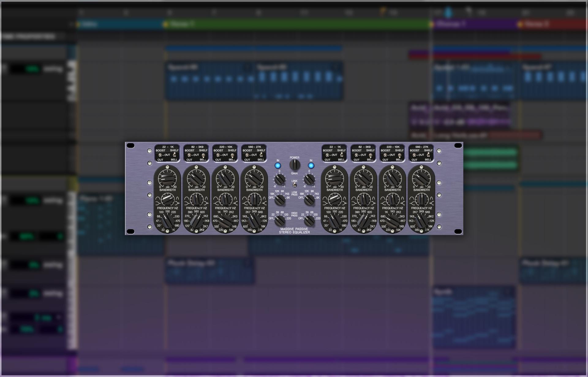Click BANDWIDTH knob of right 82-3K9 band

(x=364, y=200)
